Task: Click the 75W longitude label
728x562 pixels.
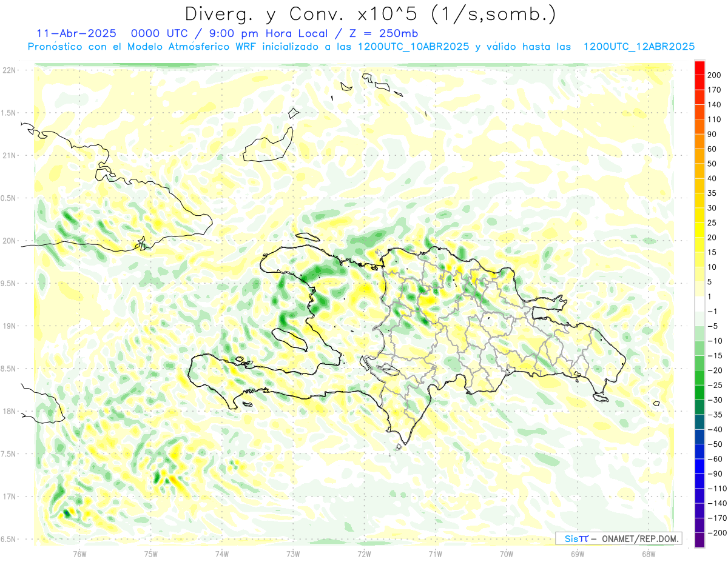Action: (151, 554)
